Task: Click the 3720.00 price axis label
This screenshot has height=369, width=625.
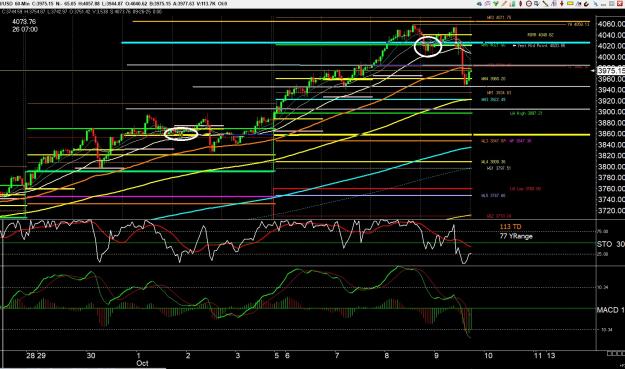Action: 611,210
